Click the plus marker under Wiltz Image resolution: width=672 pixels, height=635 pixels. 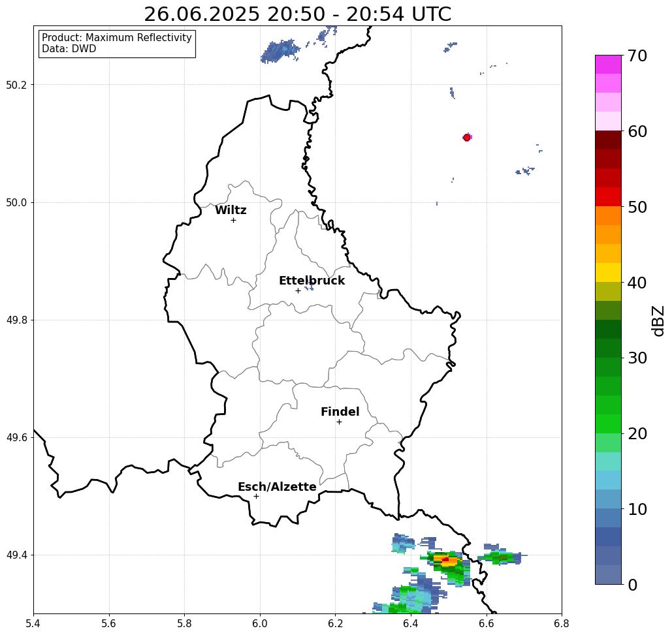pyautogui.click(x=234, y=221)
